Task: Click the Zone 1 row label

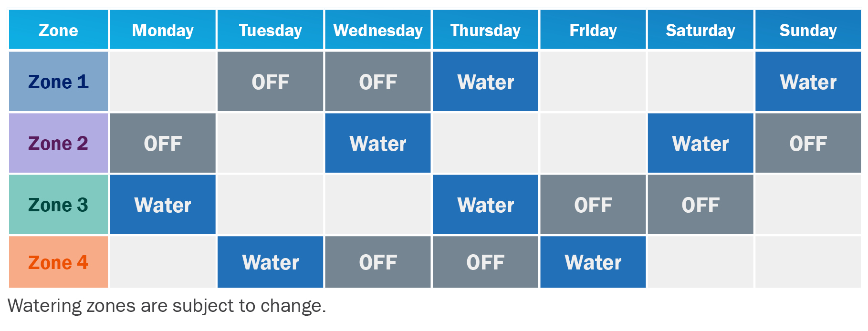Action: pos(58,82)
